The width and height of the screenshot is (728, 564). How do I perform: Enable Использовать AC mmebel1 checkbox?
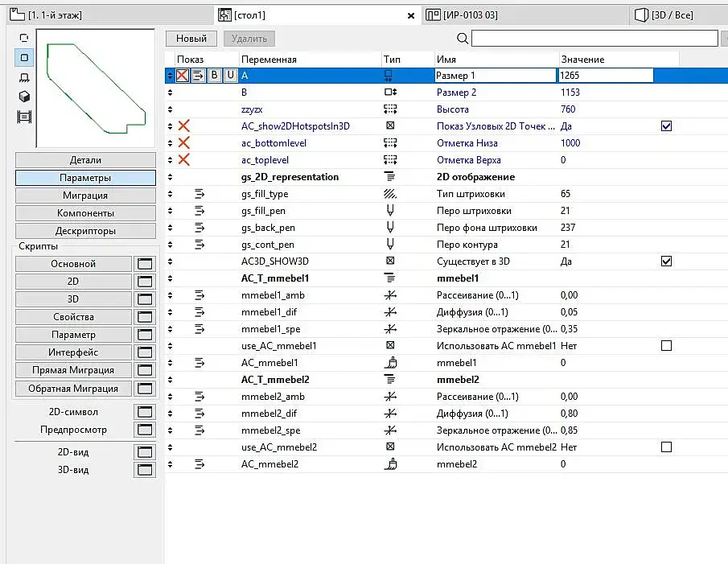click(666, 346)
